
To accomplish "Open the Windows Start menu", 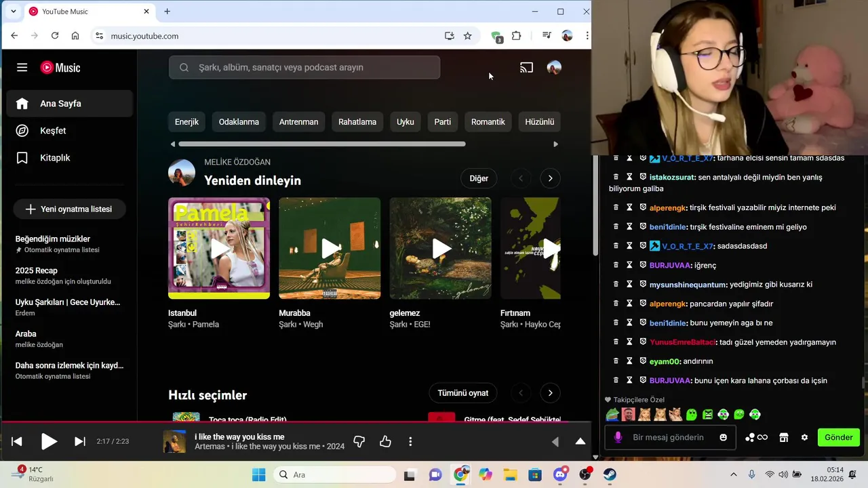I will pyautogui.click(x=259, y=474).
